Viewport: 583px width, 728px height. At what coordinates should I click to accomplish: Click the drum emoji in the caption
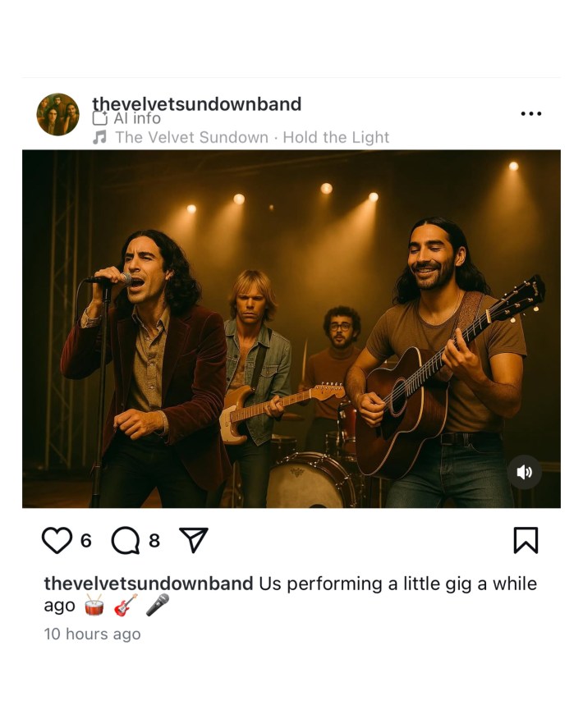94,605
